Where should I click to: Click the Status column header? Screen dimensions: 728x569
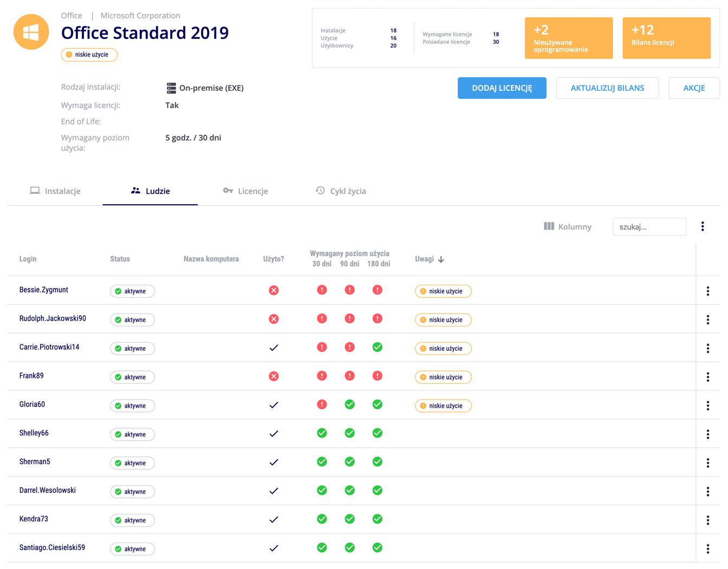120,259
